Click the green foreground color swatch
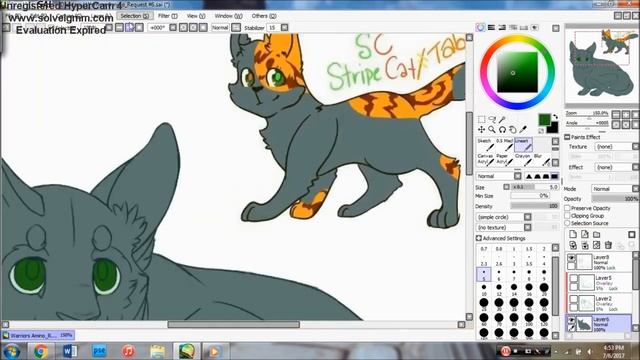 tap(544, 120)
